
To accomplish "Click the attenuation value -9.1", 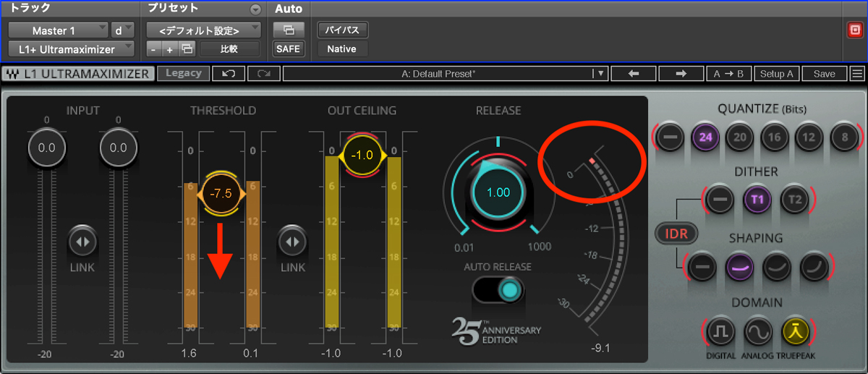I will tap(600, 348).
